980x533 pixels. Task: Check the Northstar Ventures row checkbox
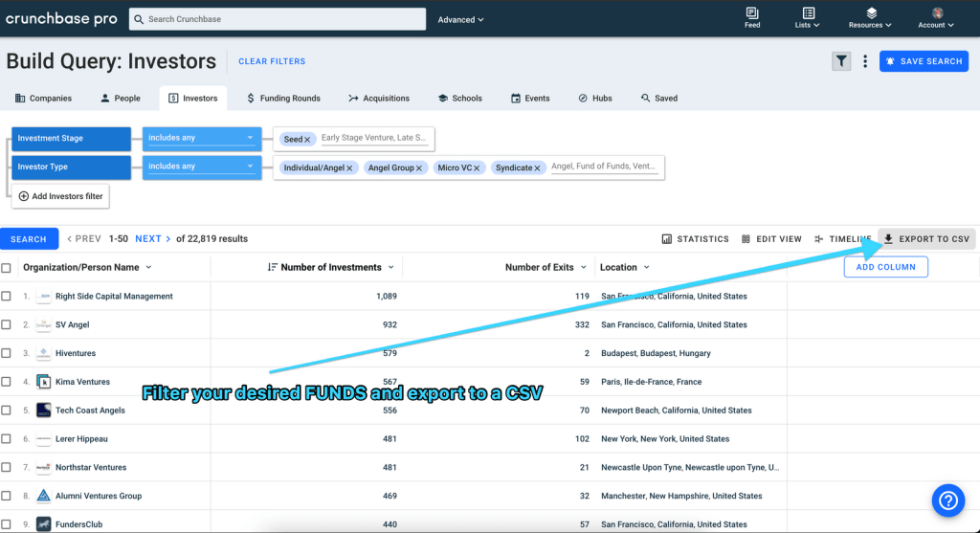click(x=7, y=467)
